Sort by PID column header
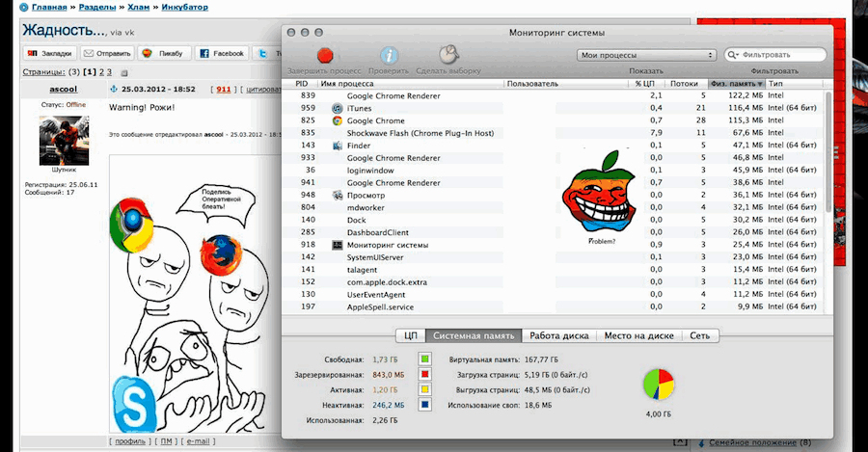The width and height of the screenshot is (868, 452). [x=302, y=84]
